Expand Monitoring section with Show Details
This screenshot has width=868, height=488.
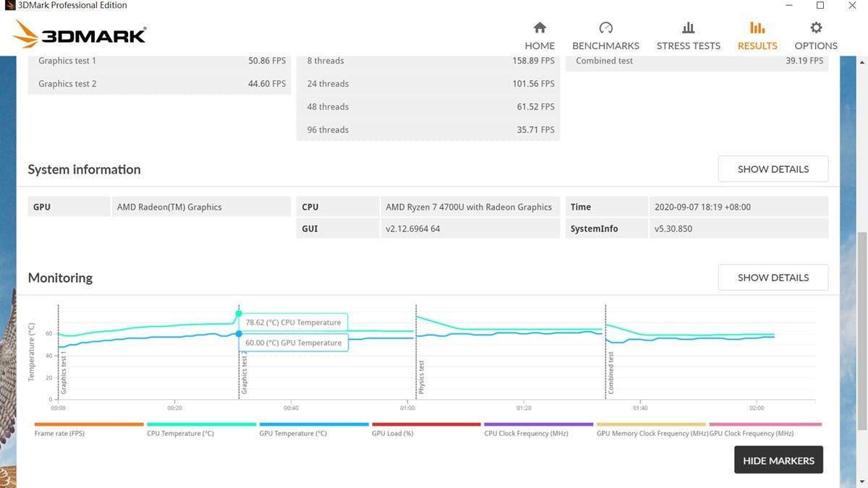[x=773, y=278]
